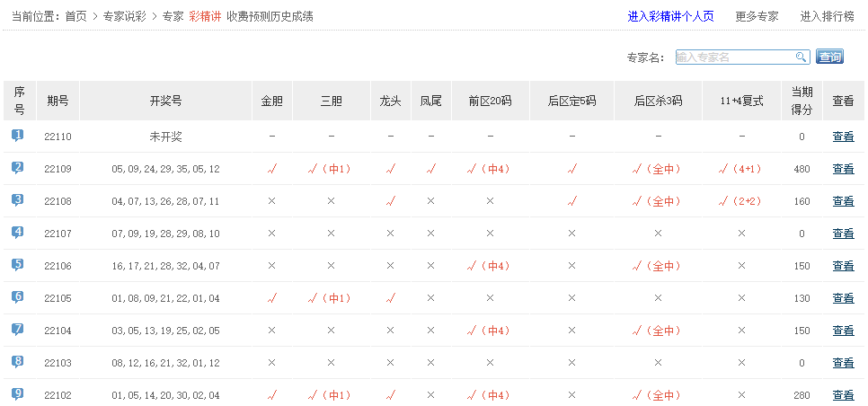Image resolution: width=868 pixels, height=406 pixels.
Task: Click the blue number 9 row badge
Action: pos(18,394)
